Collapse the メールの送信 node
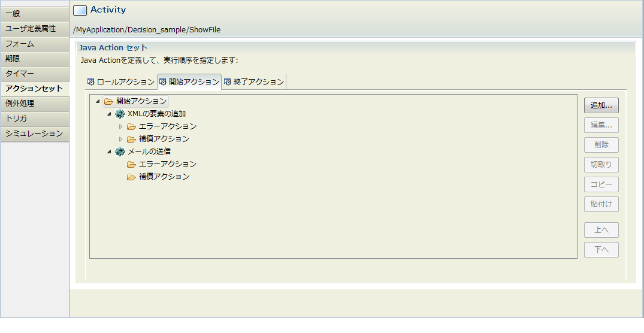The image size is (644, 333). (x=109, y=152)
